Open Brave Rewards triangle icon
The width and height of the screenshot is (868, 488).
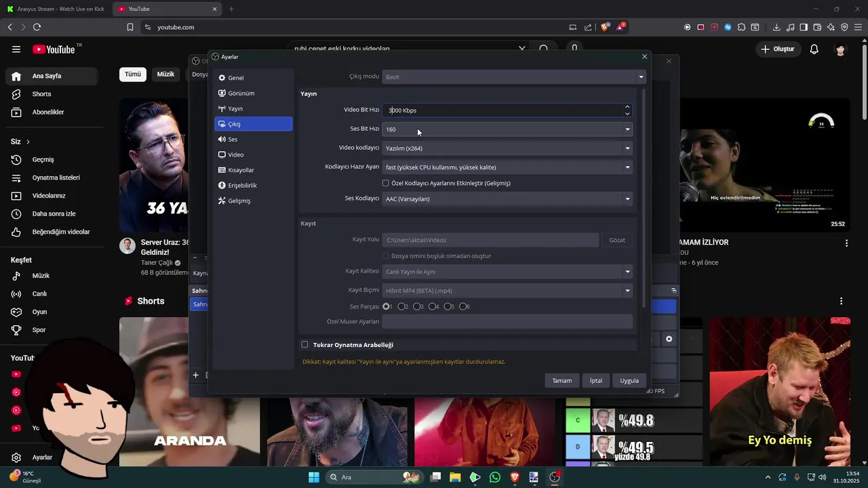point(621,27)
